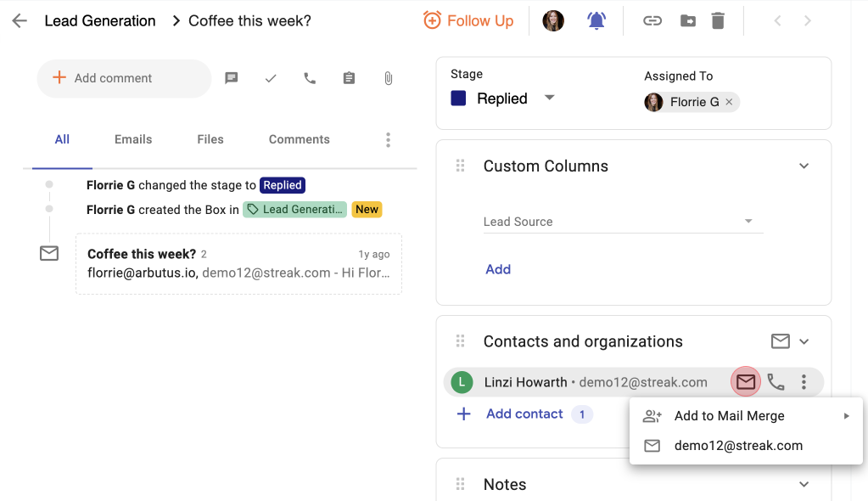Remove Florrie G from Assigned To
Screen dimensions: 868x501
click(729, 102)
